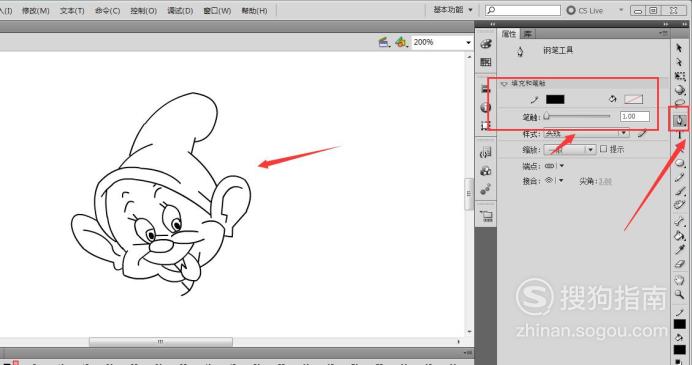Select the Pen tool in tools panel
This screenshot has width=692, height=365.
pos(680,120)
